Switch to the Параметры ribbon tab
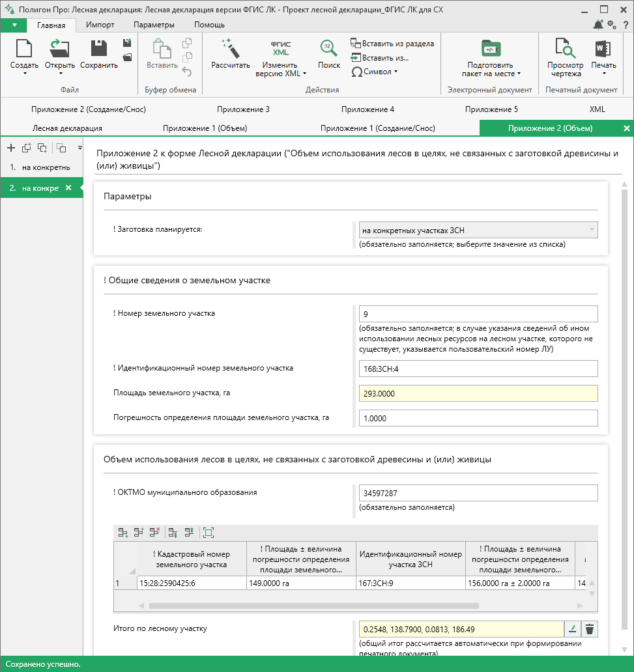Image resolution: width=634 pixels, height=672 pixels. (154, 25)
